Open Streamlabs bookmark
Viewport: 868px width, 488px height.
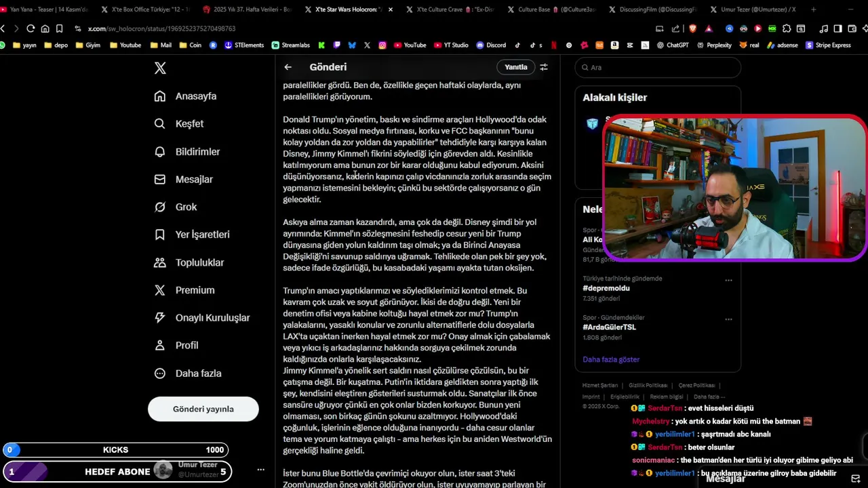pyautogui.click(x=291, y=45)
